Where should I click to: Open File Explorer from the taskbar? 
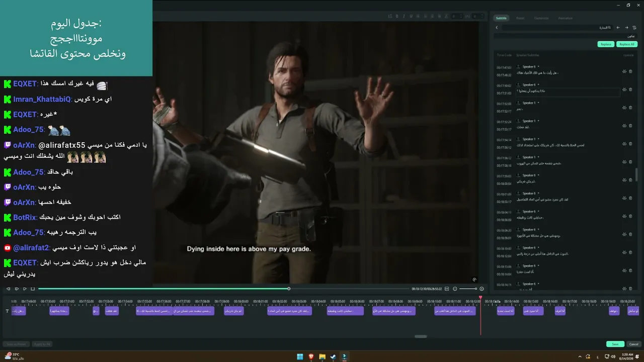tap(322, 356)
